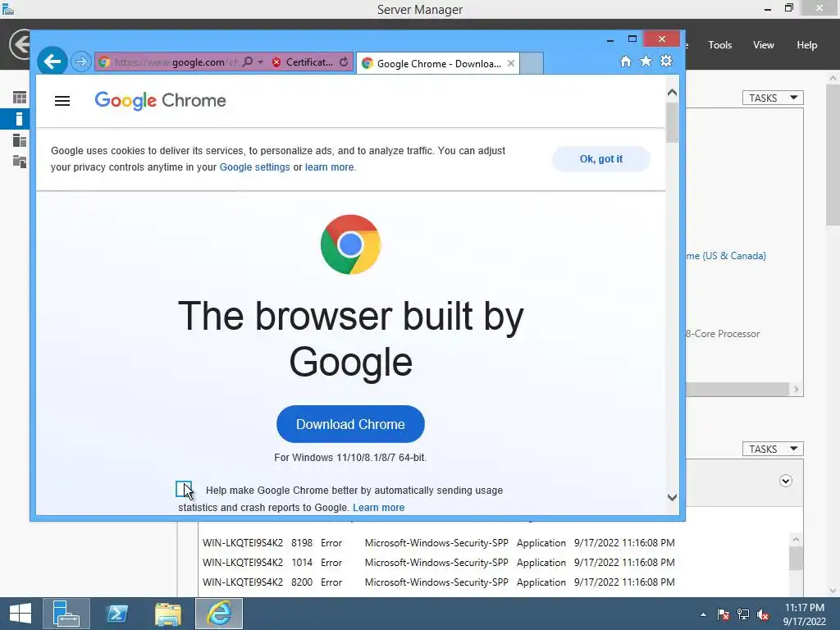Open the upper TASKS dropdown

pos(773,98)
